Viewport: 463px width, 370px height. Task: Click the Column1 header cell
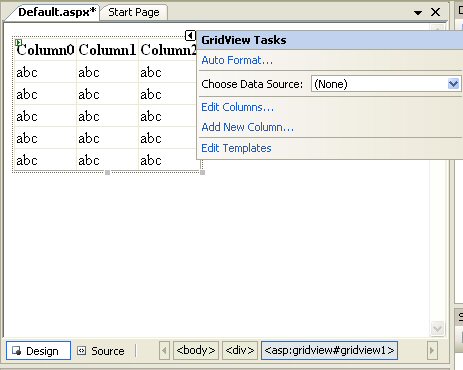pyautogui.click(x=107, y=50)
